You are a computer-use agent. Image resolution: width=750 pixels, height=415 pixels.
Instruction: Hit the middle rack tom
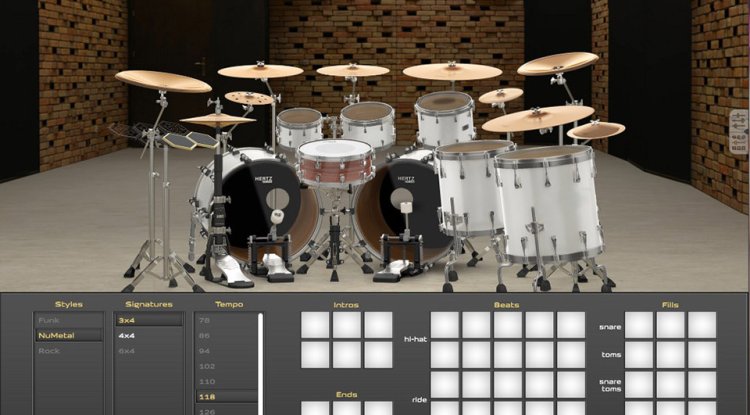pyautogui.click(x=368, y=125)
